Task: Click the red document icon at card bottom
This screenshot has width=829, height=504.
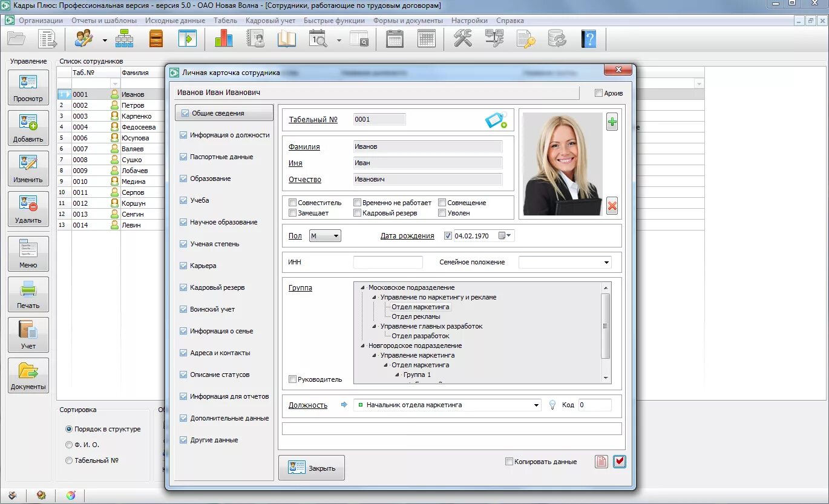Action: (601, 462)
